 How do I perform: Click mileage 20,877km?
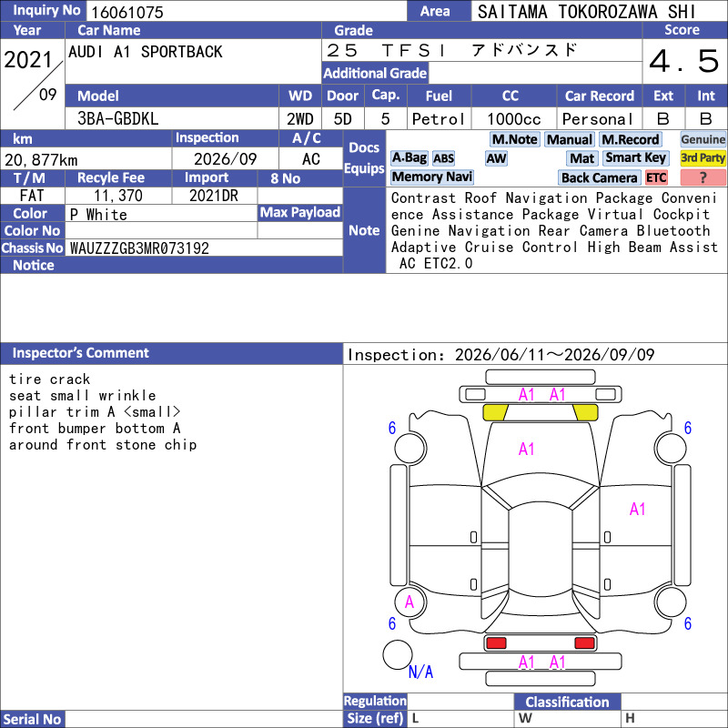click(41, 160)
